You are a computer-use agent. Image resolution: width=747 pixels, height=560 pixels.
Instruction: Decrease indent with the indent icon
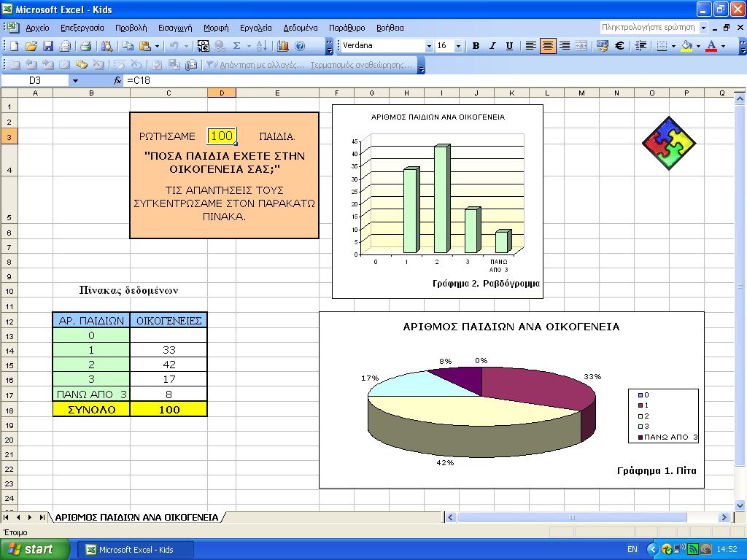point(641,46)
